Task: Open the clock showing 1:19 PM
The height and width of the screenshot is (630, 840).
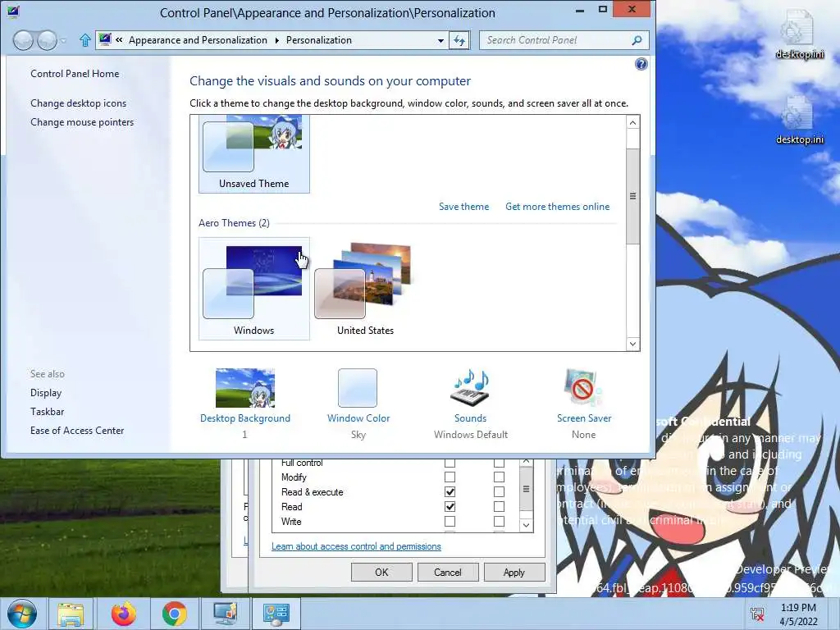Action: tap(798, 614)
